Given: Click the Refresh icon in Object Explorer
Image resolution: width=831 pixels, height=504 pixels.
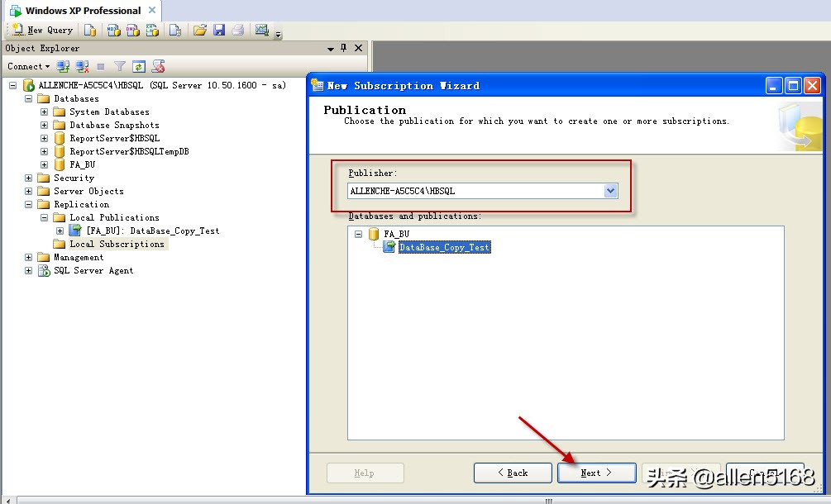Looking at the screenshot, I should point(139,67).
